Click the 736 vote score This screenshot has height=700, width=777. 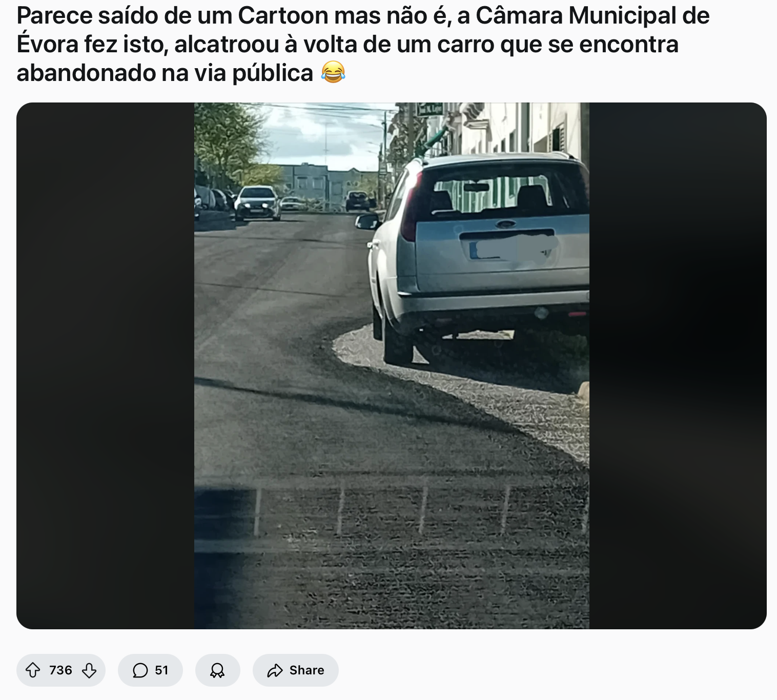pyautogui.click(x=60, y=670)
